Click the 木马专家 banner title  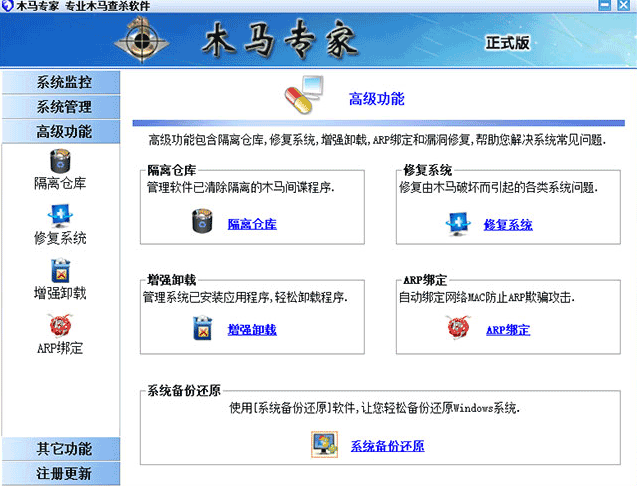pyautogui.click(x=280, y=40)
